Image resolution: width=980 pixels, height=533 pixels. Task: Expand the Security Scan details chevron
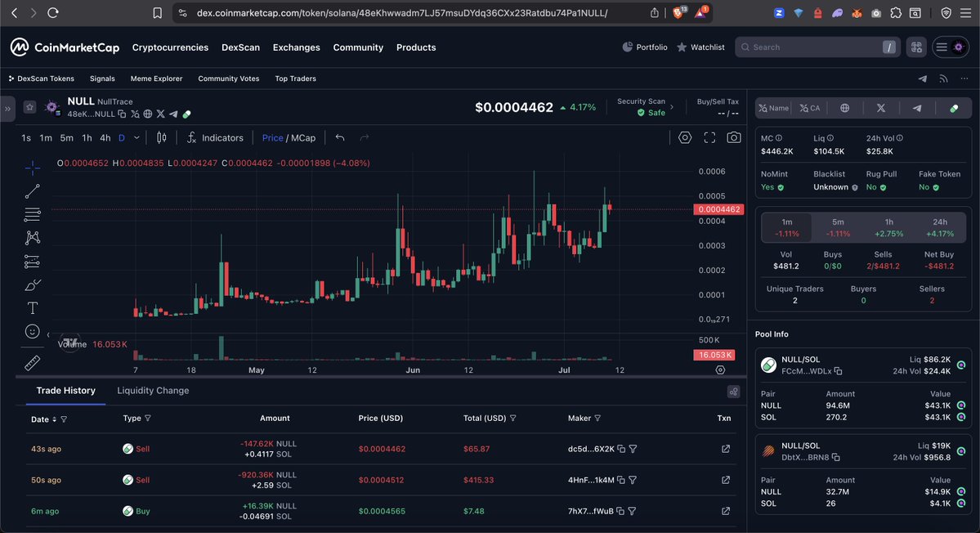pos(672,107)
